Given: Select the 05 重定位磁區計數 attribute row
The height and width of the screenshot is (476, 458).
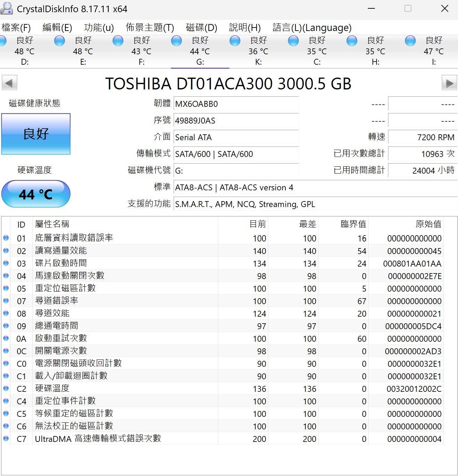Looking at the screenshot, I should coord(139,288).
